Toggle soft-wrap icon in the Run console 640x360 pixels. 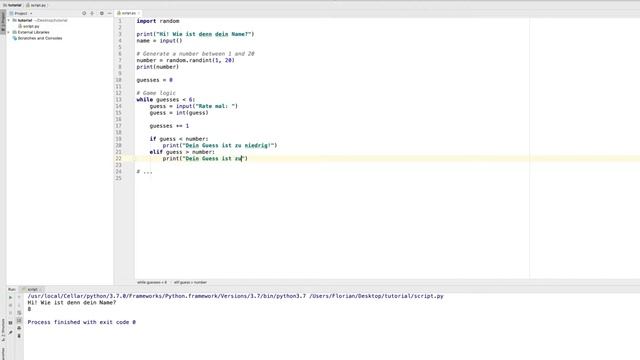tap(19, 313)
